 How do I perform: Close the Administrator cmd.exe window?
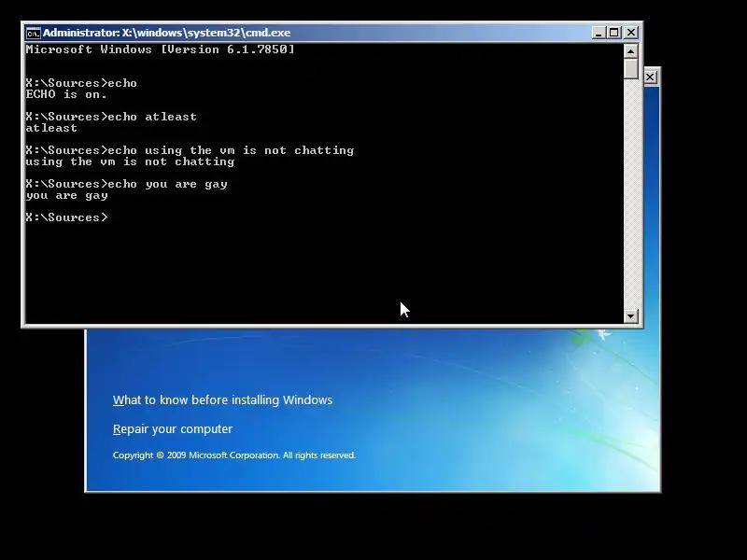point(631,33)
